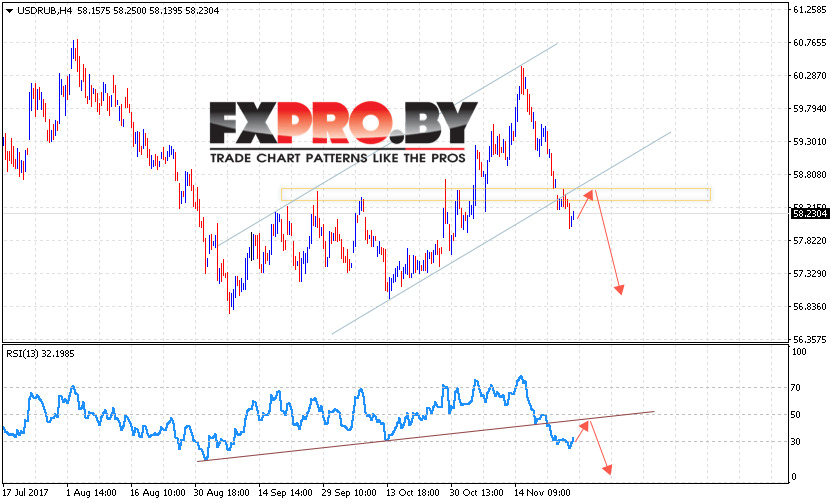Viewport: 831px width, 504px height.
Task: Select the black current price tag 58.2304
Action: click(809, 214)
